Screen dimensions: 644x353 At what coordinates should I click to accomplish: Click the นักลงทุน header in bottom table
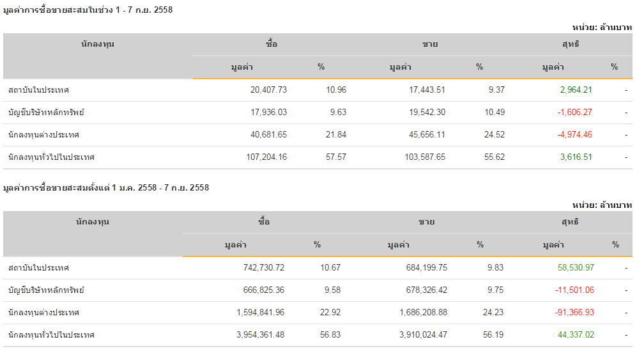[93, 222]
